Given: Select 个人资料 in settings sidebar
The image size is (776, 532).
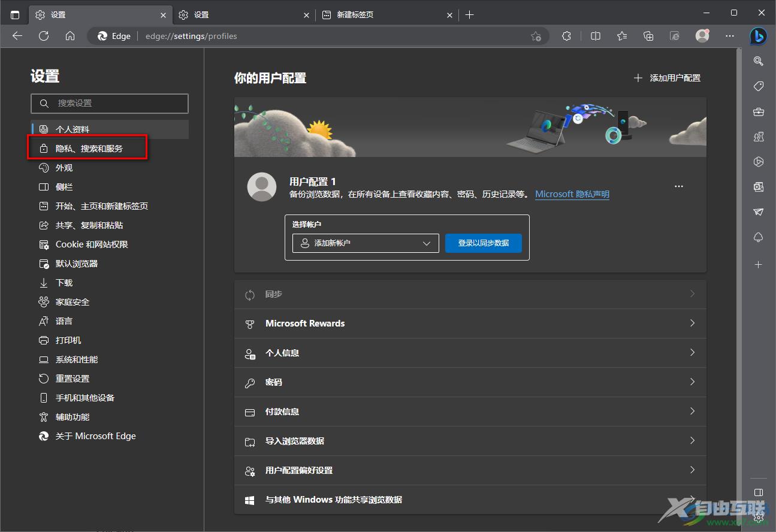Looking at the screenshot, I should pos(110,129).
